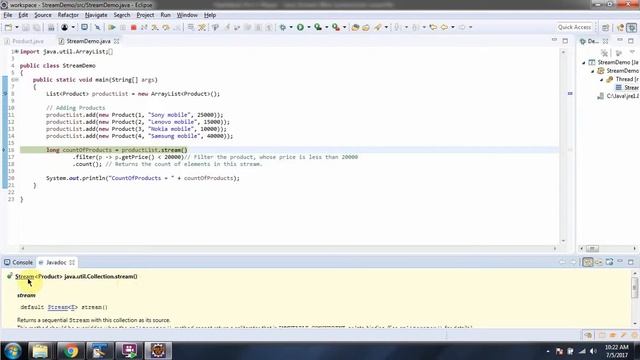Screen dimensions: 640x360
Task: Open the Debug launch dropdown arrow
Action: (x=291, y=27)
